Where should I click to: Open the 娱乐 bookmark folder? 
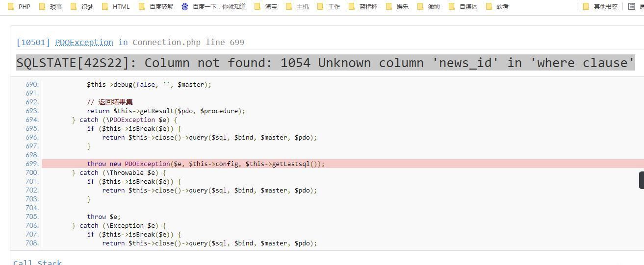coord(397,6)
